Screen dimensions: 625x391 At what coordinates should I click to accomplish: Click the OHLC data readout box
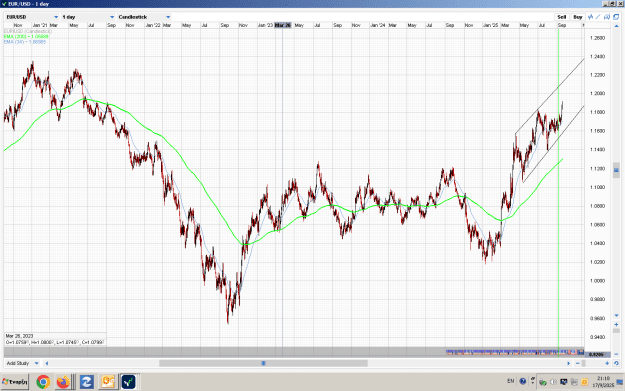coord(55,339)
